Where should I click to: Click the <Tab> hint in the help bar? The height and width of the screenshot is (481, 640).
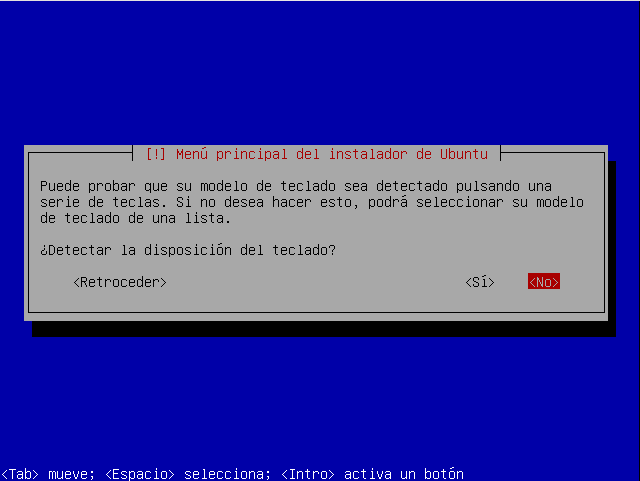pyautogui.click(x=20, y=474)
